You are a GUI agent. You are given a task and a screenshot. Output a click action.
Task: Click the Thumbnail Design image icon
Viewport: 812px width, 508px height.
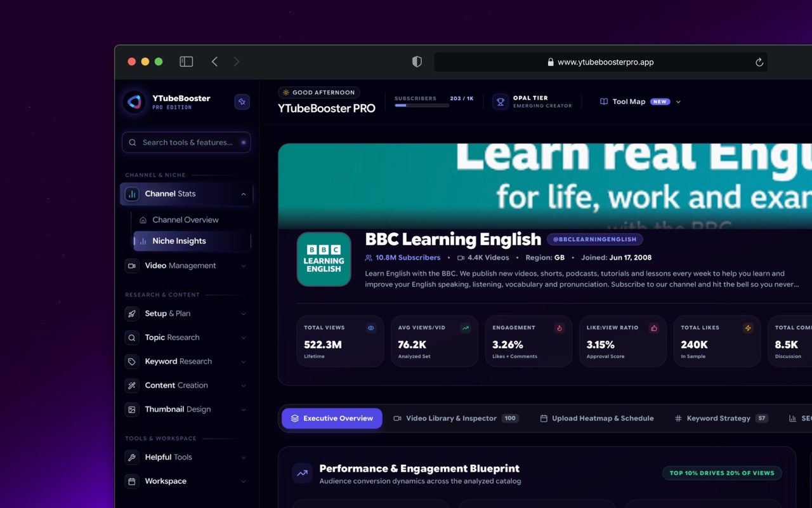coord(132,410)
